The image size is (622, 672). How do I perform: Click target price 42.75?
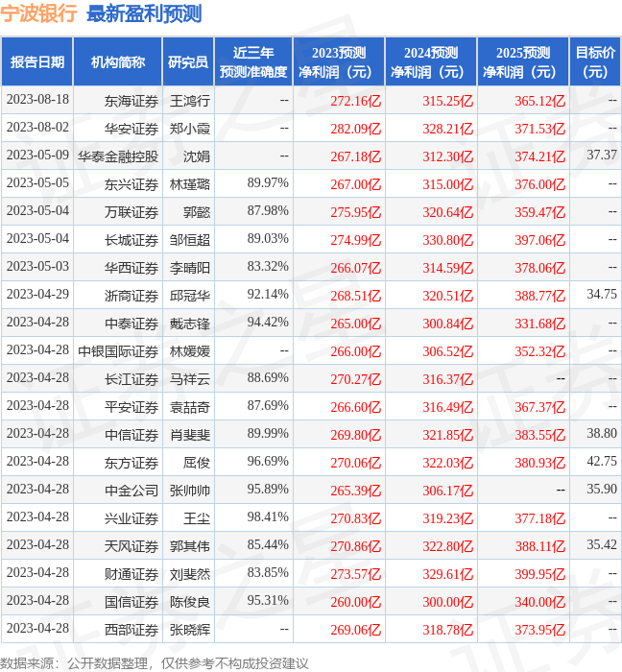tap(602, 461)
